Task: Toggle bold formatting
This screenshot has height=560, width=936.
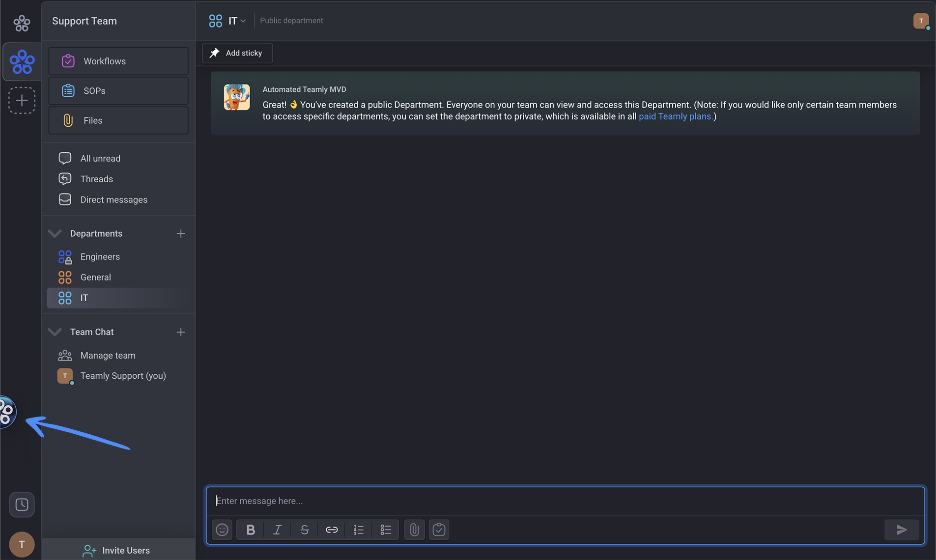Action: (x=251, y=530)
